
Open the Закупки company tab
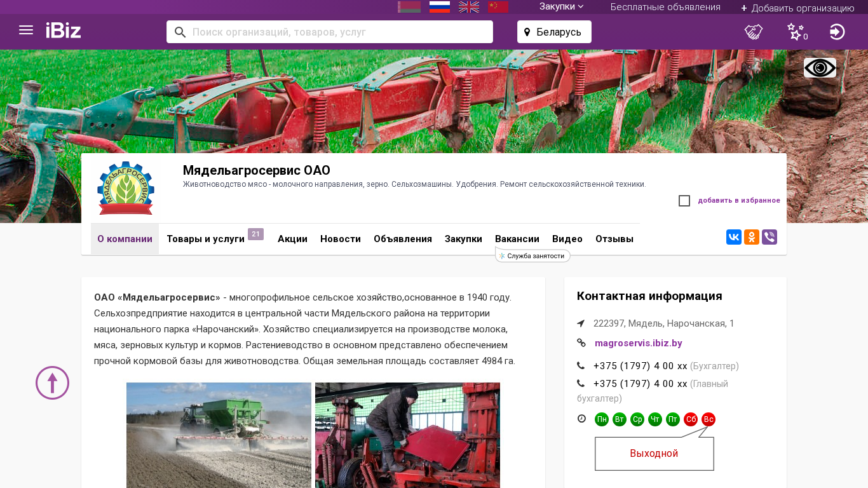pyautogui.click(x=463, y=239)
